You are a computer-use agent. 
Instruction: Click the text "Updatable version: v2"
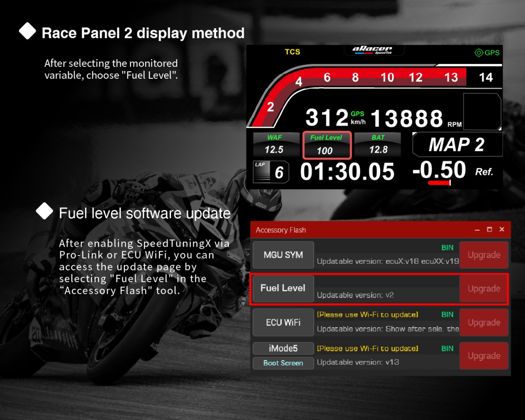point(355,295)
